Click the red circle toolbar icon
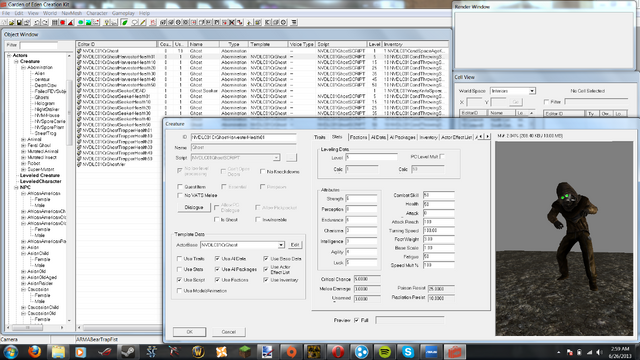 62,22
